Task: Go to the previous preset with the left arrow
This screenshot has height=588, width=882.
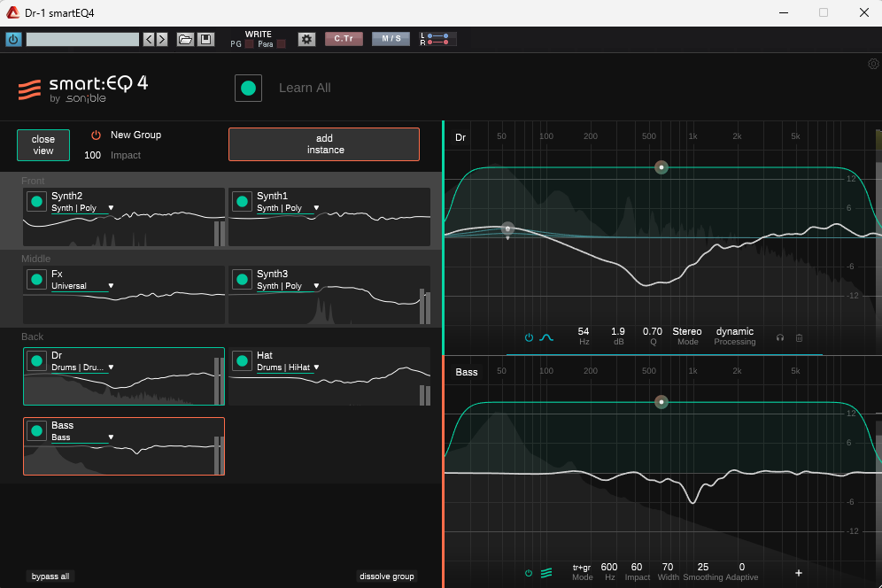Action: [x=149, y=39]
